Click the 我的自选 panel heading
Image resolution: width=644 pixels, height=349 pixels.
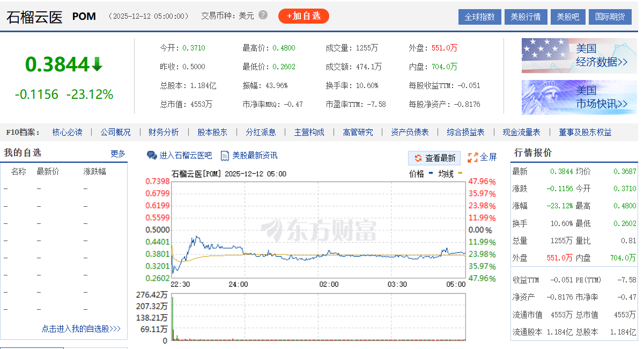(x=23, y=153)
